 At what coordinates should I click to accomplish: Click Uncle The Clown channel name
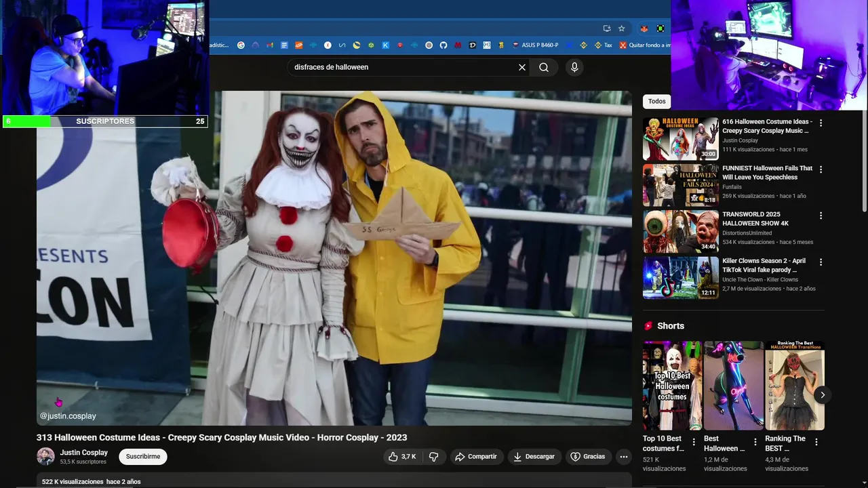(760, 279)
